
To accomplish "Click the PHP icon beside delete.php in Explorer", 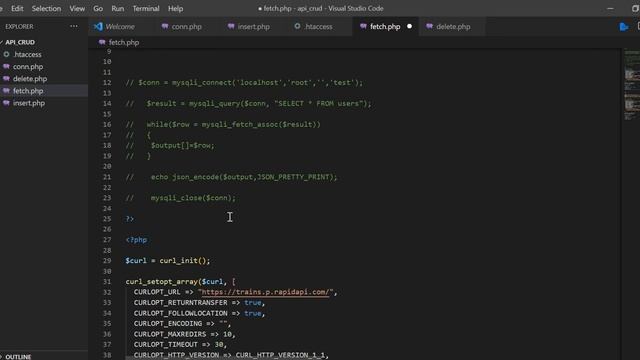I will tap(6, 78).
